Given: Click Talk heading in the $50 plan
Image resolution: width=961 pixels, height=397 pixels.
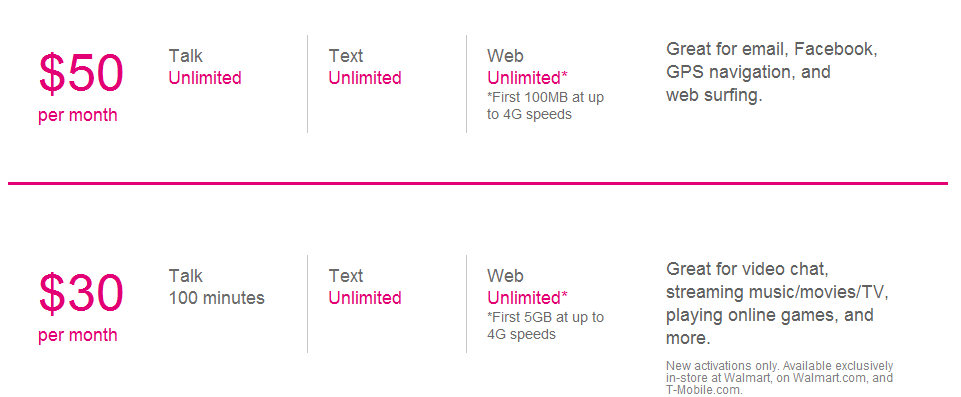Looking at the screenshot, I should (186, 56).
